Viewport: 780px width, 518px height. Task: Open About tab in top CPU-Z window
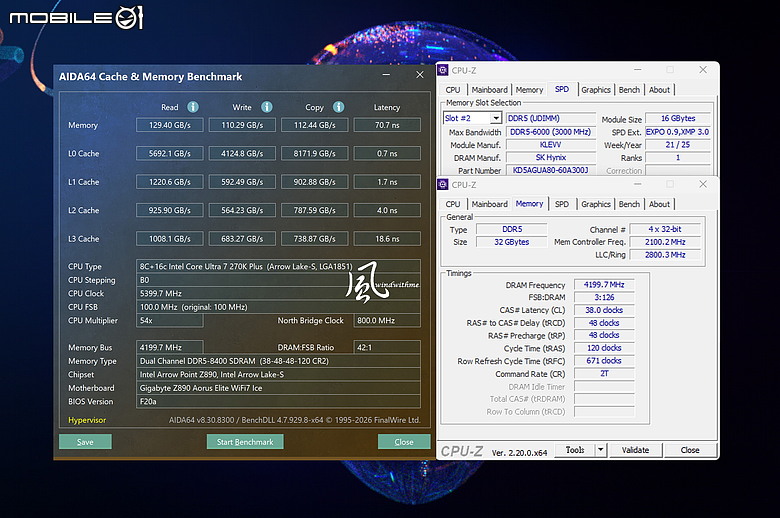point(659,90)
